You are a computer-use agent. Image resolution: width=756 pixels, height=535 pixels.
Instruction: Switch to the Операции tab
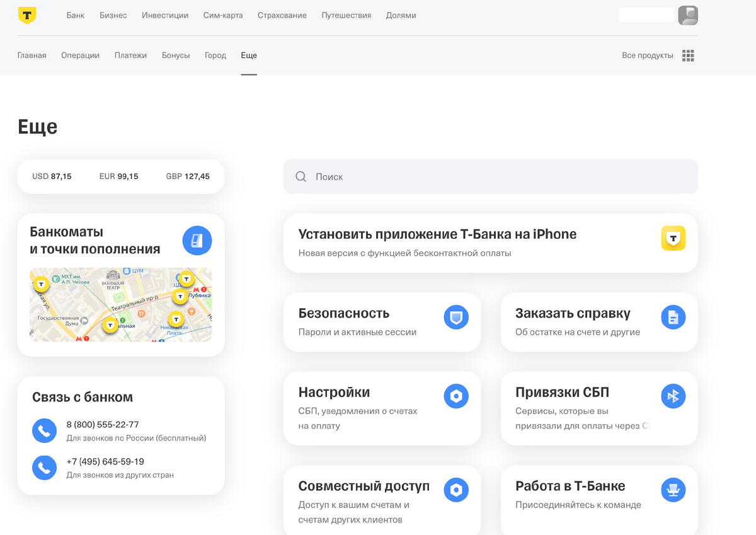point(81,55)
